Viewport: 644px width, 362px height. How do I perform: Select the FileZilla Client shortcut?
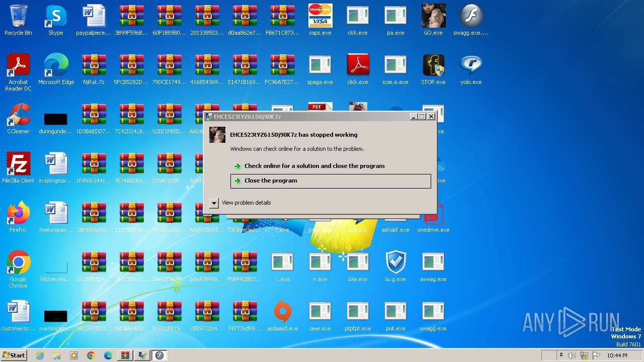coord(18,168)
